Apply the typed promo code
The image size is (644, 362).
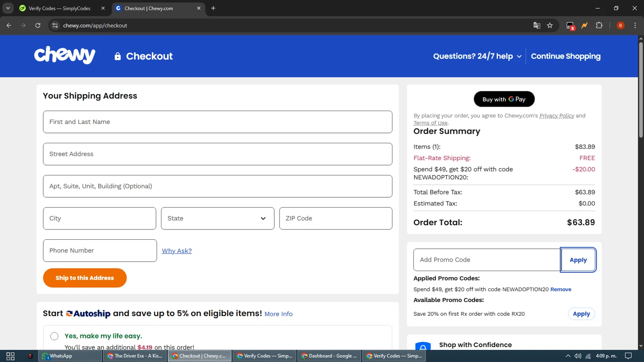click(x=578, y=260)
